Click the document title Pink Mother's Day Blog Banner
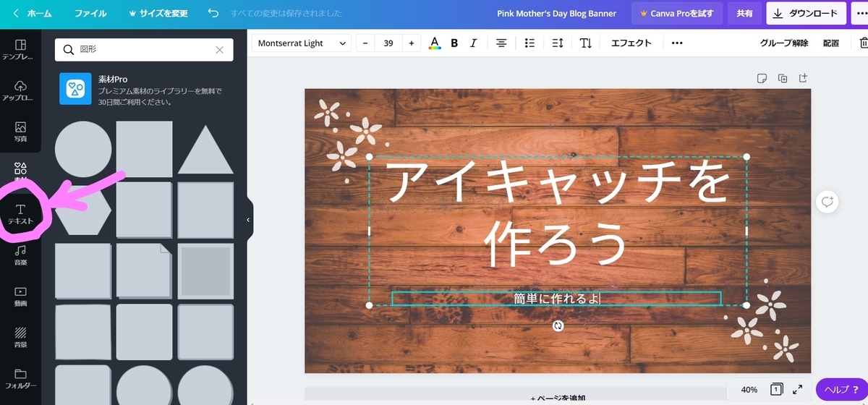 pyautogui.click(x=557, y=13)
